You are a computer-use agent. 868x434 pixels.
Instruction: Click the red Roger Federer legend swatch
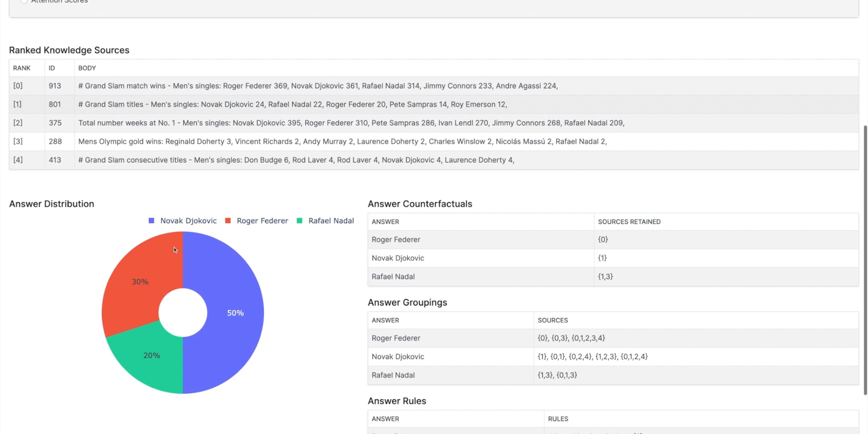tap(228, 221)
